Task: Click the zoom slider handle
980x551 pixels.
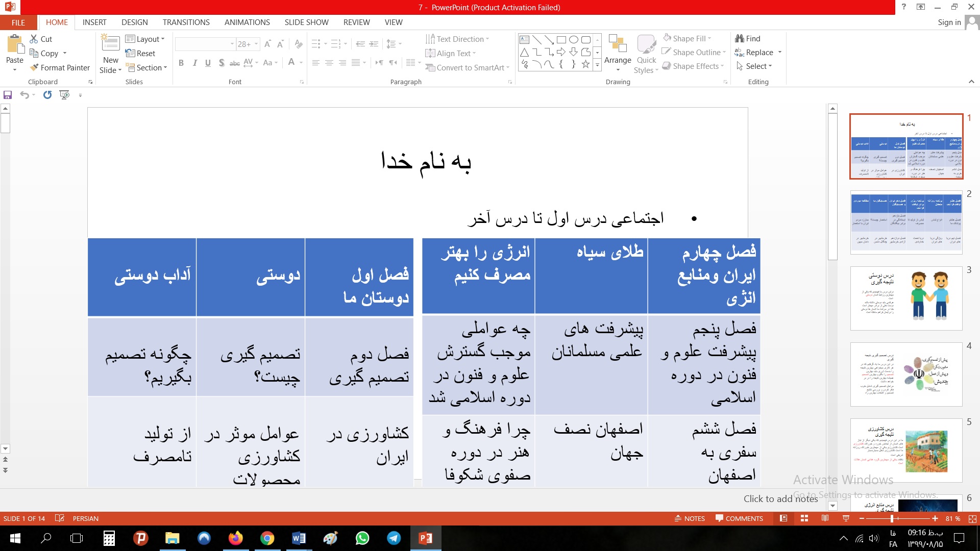Action: (x=892, y=518)
